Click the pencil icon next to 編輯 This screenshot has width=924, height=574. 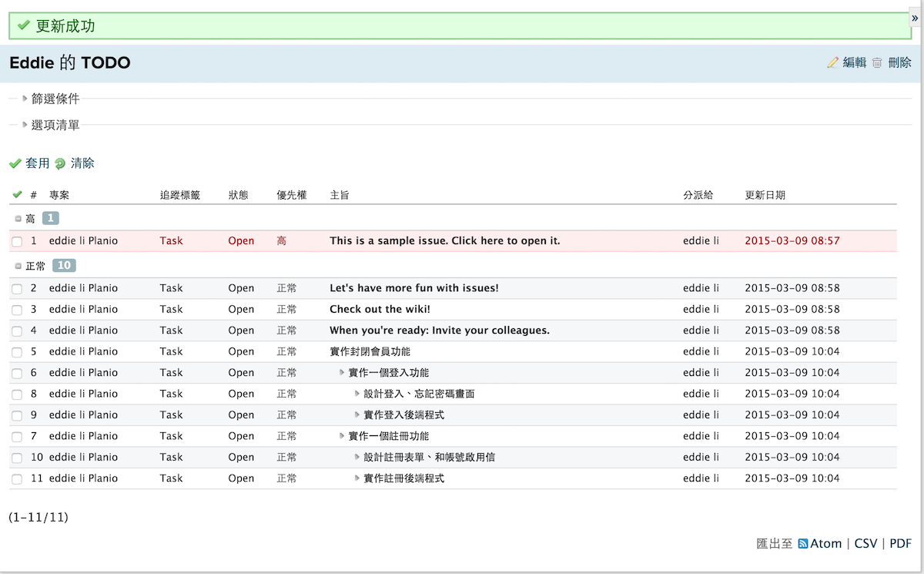click(832, 63)
